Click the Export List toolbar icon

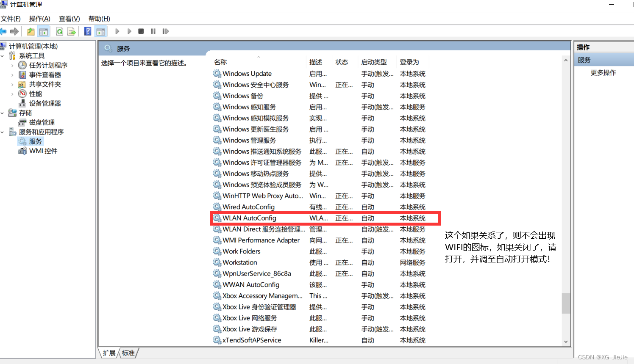[72, 31]
